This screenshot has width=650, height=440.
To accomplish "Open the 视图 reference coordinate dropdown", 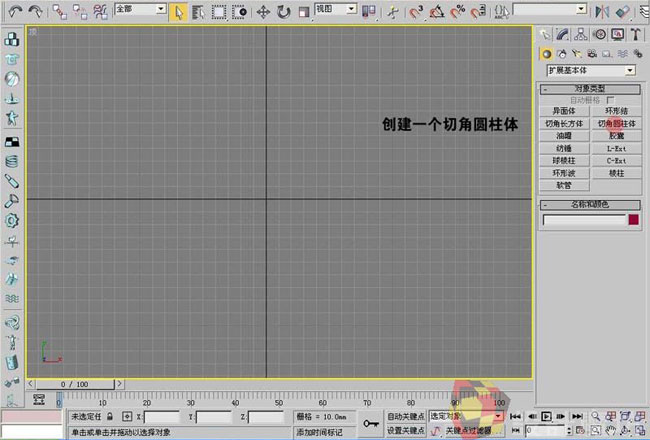I will 352,9.
